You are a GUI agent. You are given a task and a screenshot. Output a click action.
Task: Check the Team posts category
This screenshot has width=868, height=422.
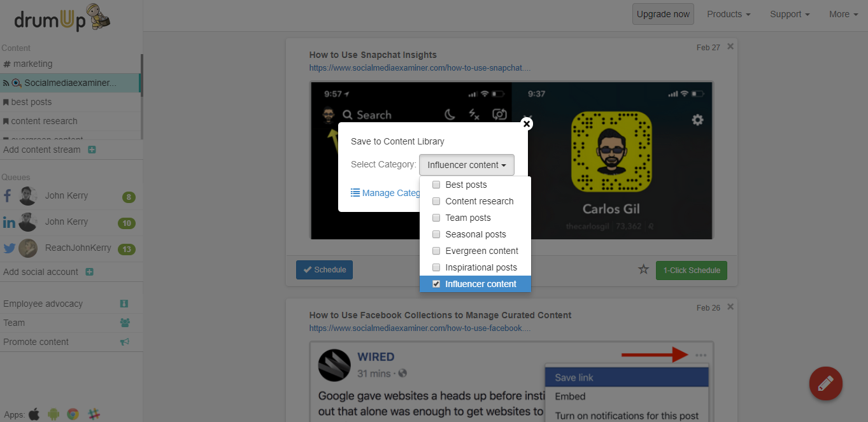click(x=436, y=218)
